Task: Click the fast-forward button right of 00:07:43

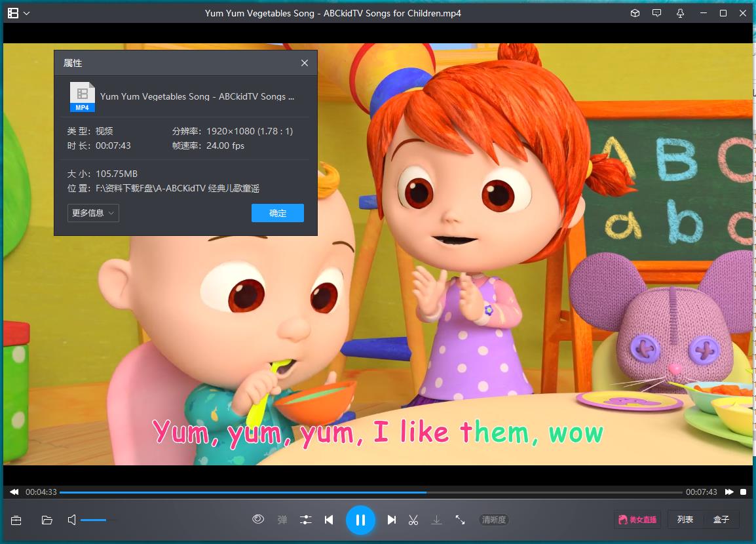Action: click(x=729, y=492)
